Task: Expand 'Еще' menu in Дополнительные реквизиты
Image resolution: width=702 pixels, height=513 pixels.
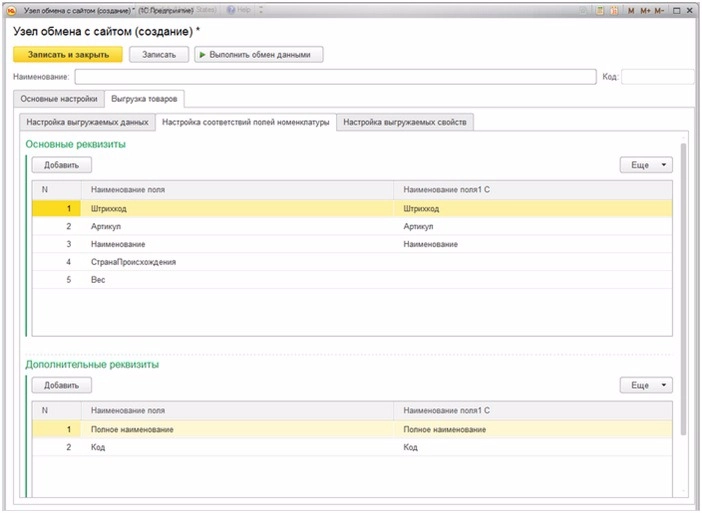Action: [x=646, y=385]
